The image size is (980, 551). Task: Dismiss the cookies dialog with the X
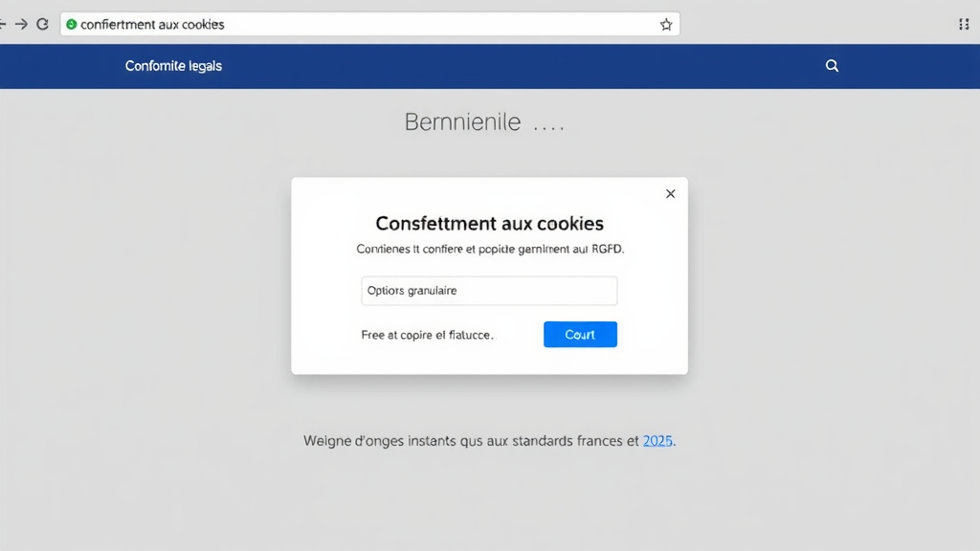click(x=670, y=193)
